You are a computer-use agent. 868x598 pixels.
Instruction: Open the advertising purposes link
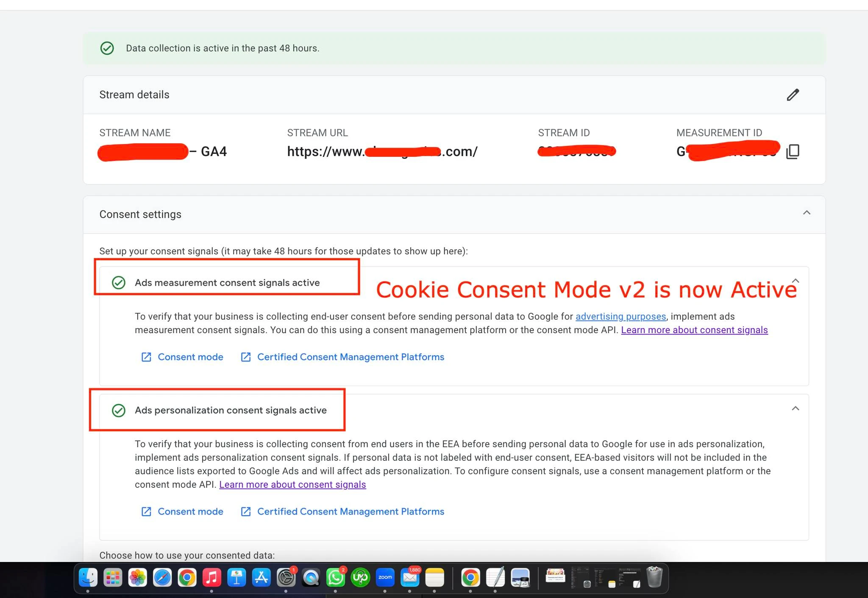620,316
